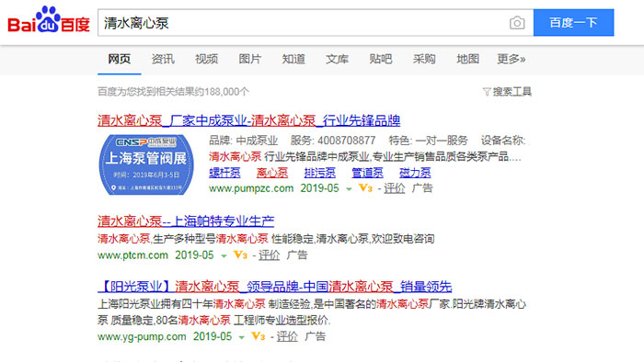
Task: Click the Baidu logo
Action: pos(49,19)
